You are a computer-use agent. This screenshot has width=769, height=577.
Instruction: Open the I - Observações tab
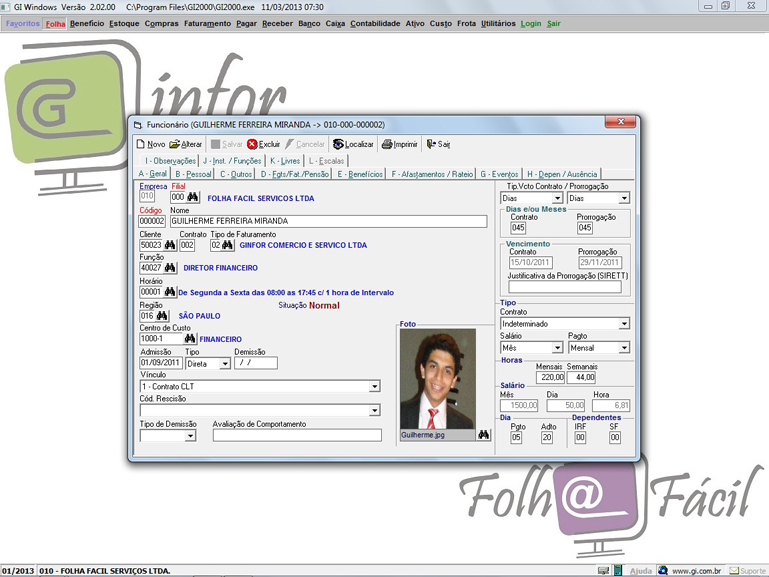tap(170, 161)
